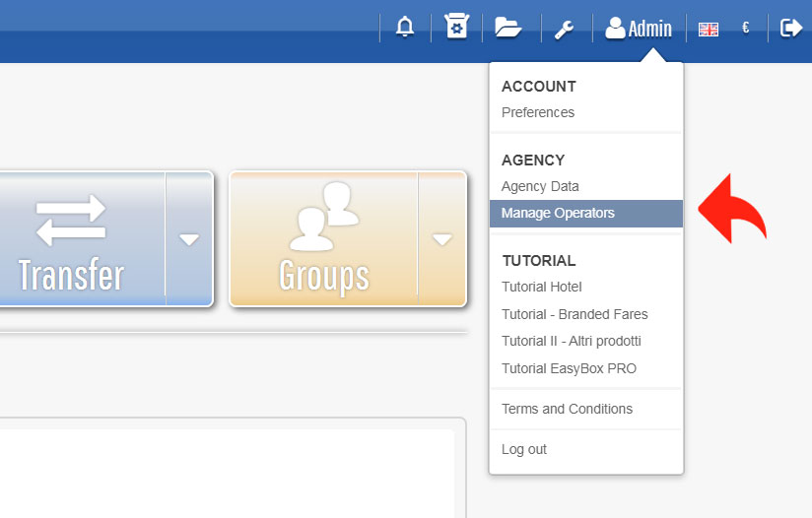Expand the Groups button dropdown arrow
This screenshot has width=812, height=518.
[x=442, y=239]
